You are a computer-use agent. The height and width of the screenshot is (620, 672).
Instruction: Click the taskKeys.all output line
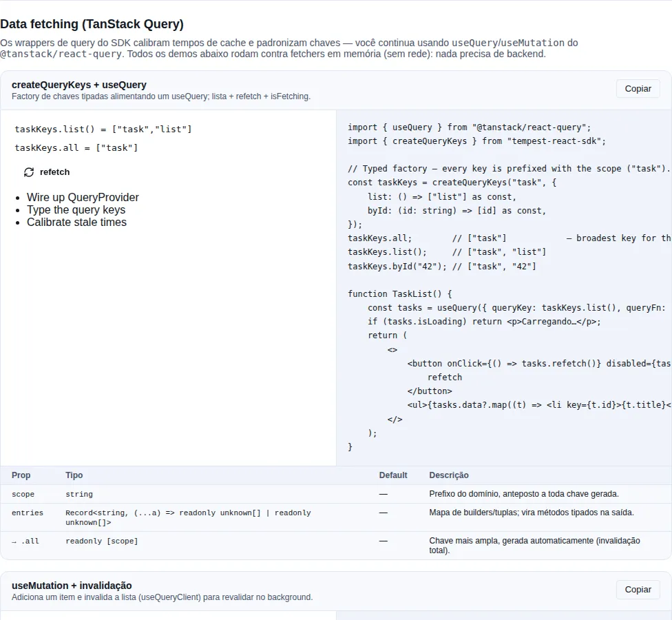pos(76,148)
